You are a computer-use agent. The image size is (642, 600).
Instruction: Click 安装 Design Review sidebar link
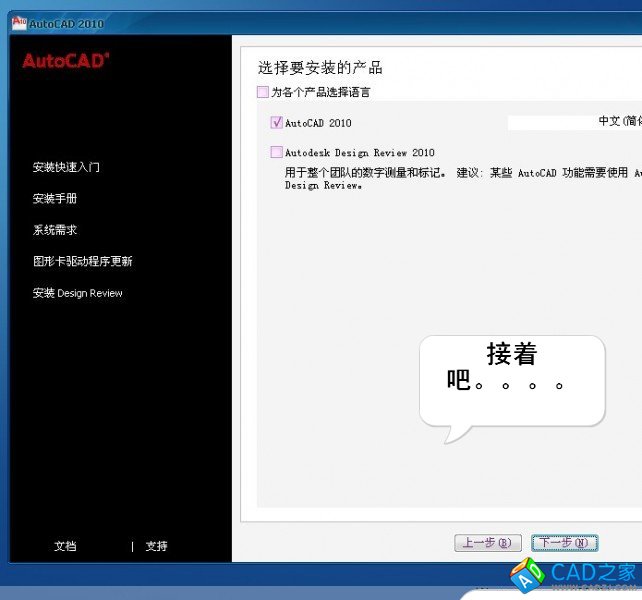click(77, 293)
